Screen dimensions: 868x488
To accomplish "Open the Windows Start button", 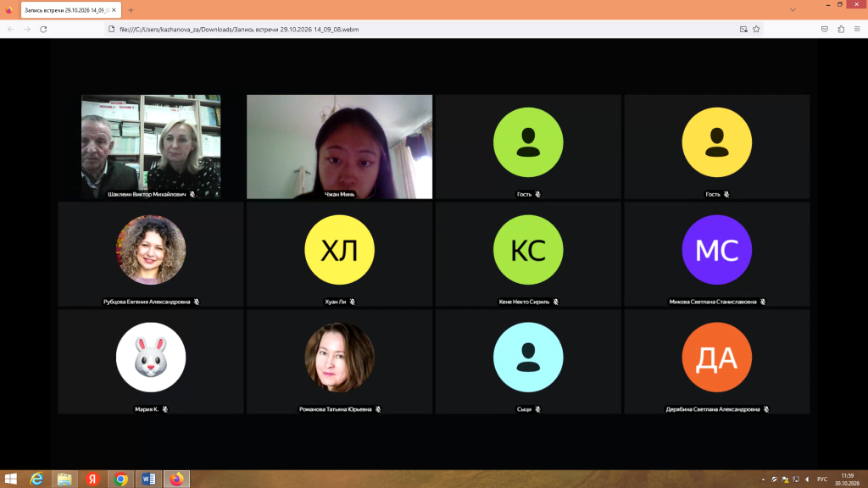I will (10, 479).
